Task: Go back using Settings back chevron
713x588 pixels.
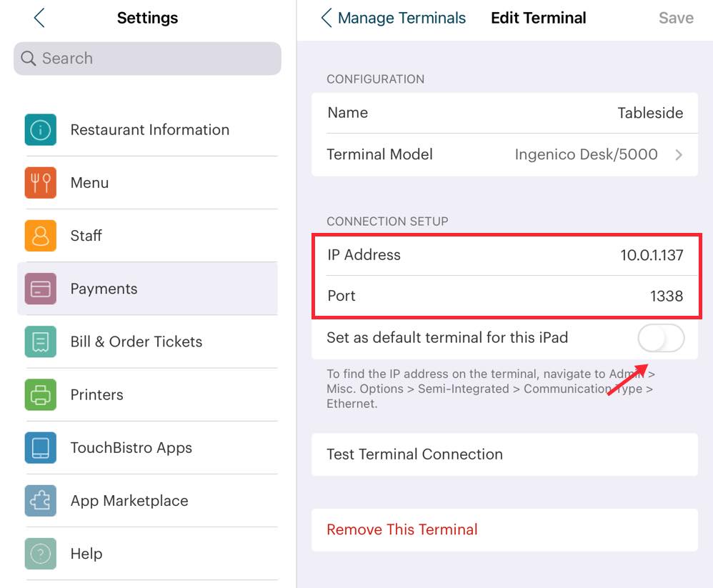Action: (39, 18)
